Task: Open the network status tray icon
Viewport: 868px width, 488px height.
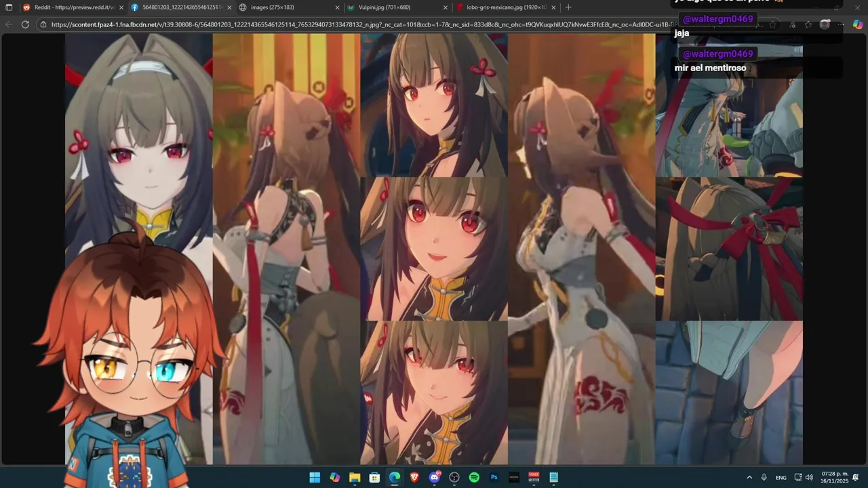Action: pyautogui.click(x=798, y=477)
